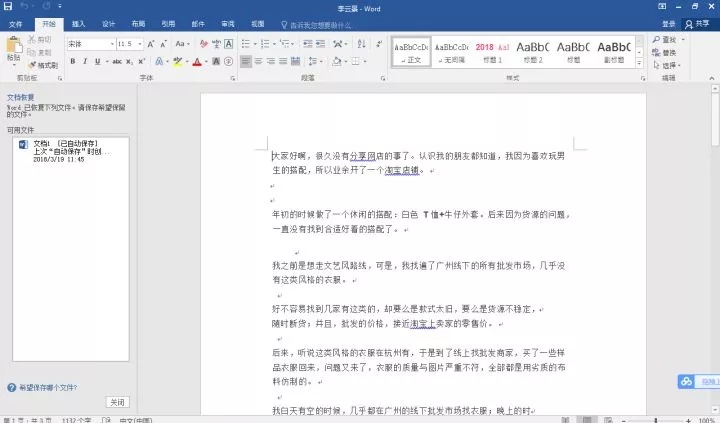Click the blue cloud floating icon at right
720x423 pixels.
tap(686, 382)
